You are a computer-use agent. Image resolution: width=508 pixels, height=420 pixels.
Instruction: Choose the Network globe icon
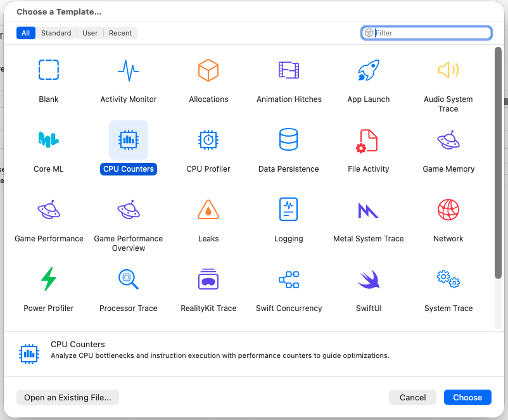(x=448, y=210)
